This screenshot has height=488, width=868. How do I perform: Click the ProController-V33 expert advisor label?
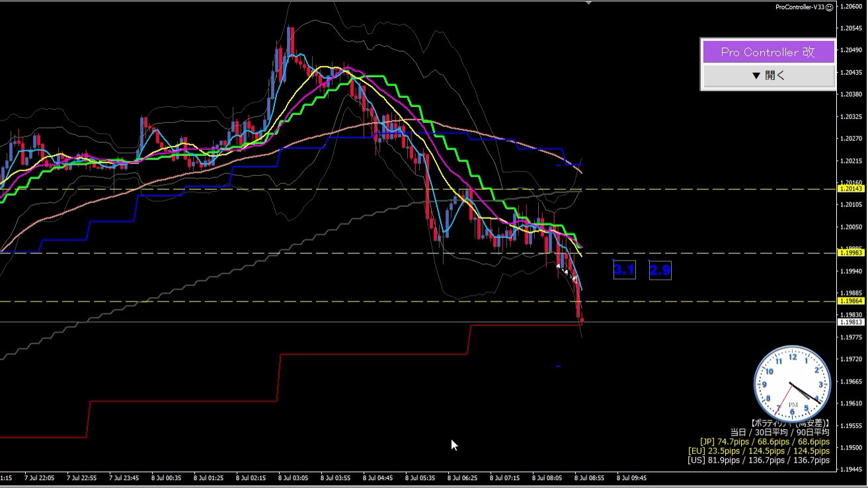pyautogui.click(x=800, y=7)
